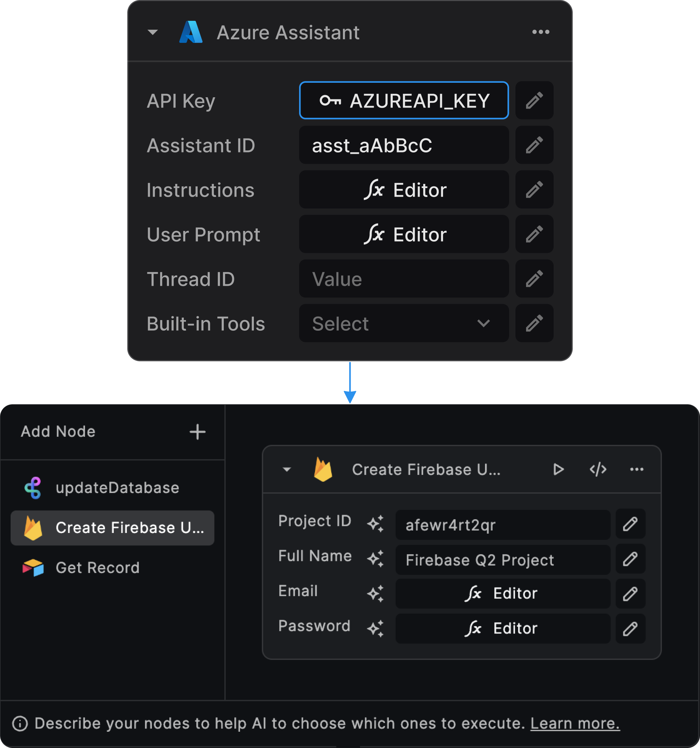Edit the API Key using the pencil icon
Image resolution: width=700 pixels, height=748 pixels.
coord(534,100)
